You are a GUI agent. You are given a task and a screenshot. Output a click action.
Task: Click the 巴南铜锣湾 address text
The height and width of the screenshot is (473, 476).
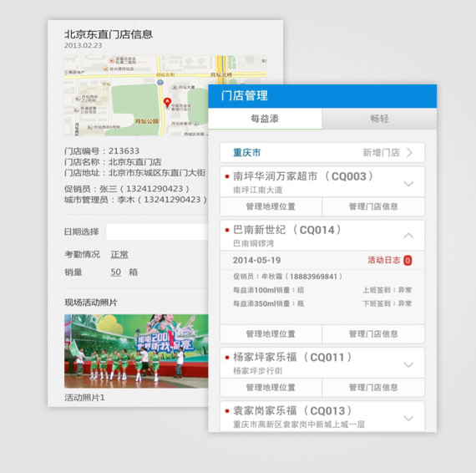[254, 243]
